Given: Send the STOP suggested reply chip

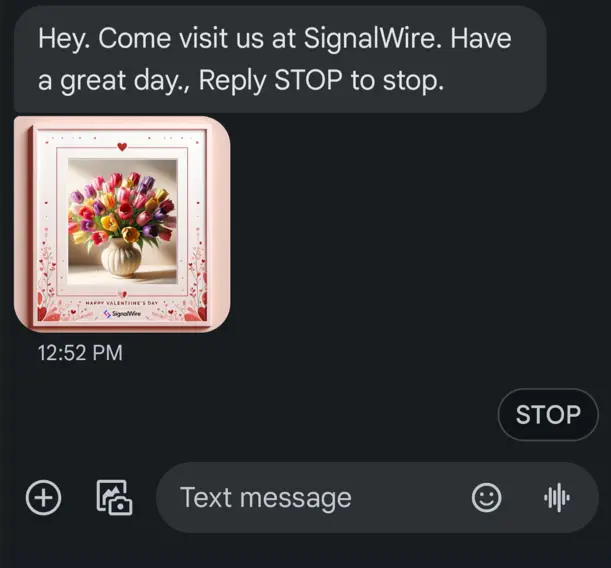Looking at the screenshot, I should 547,414.
